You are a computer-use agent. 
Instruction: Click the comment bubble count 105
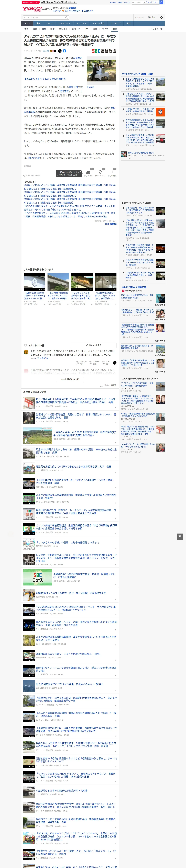(x=46, y=51)
